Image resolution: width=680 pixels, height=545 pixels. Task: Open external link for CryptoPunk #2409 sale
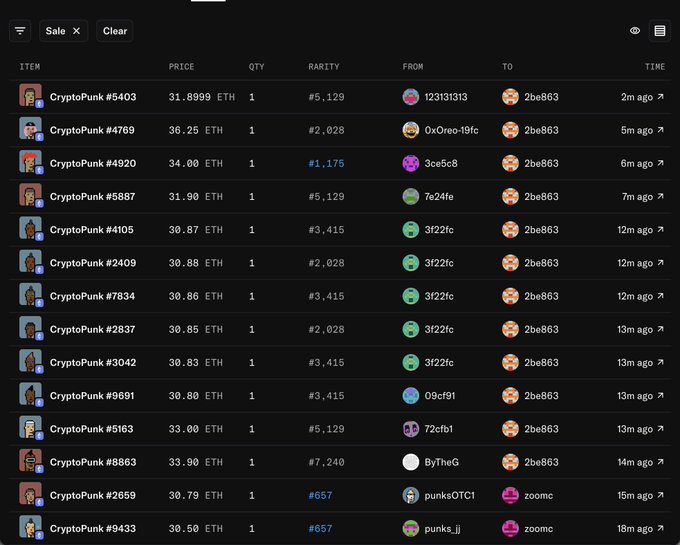660,263
